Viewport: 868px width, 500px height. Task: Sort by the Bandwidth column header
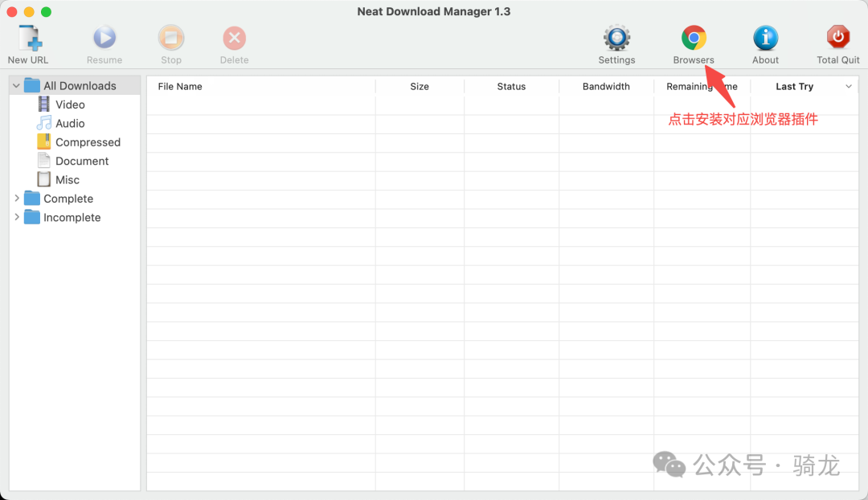tap(606, 86)
